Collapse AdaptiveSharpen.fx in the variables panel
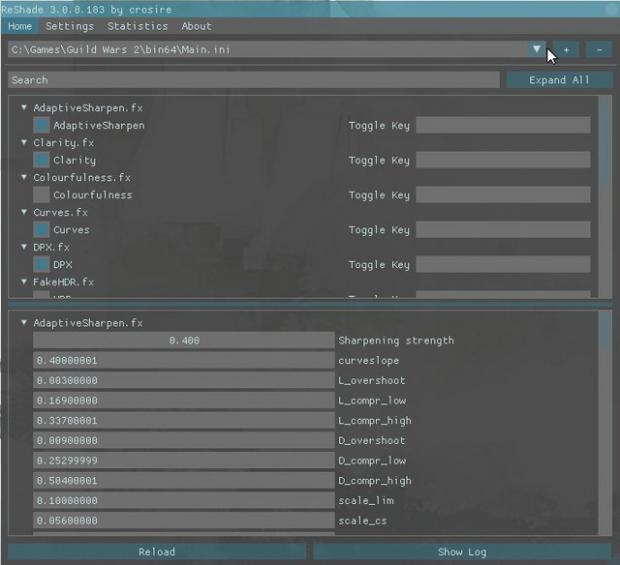This screenshot has height=565, width=620. coord(24,323)
